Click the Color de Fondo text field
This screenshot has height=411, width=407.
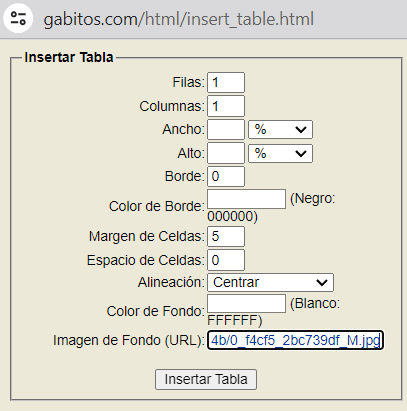tap(246, 303)
